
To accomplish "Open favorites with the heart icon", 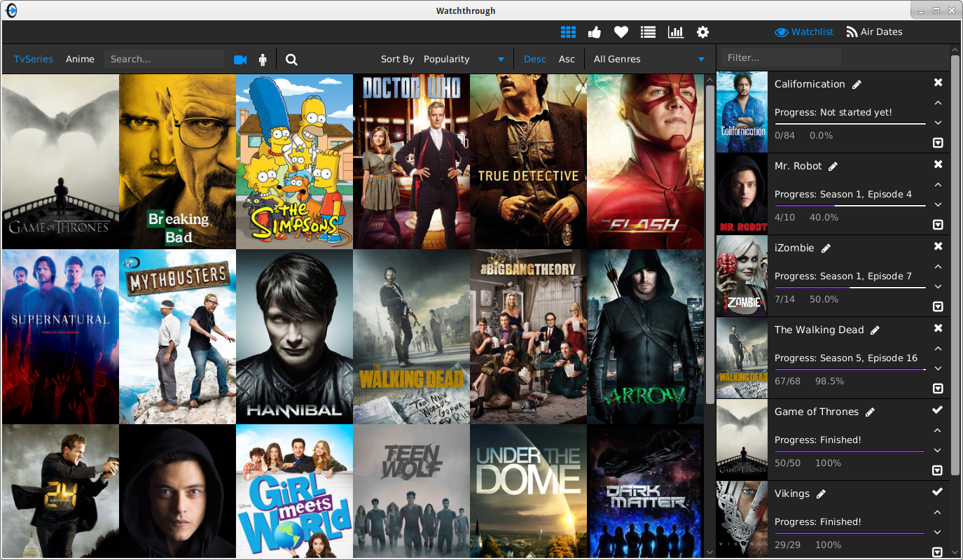I will tap(621, 32).
